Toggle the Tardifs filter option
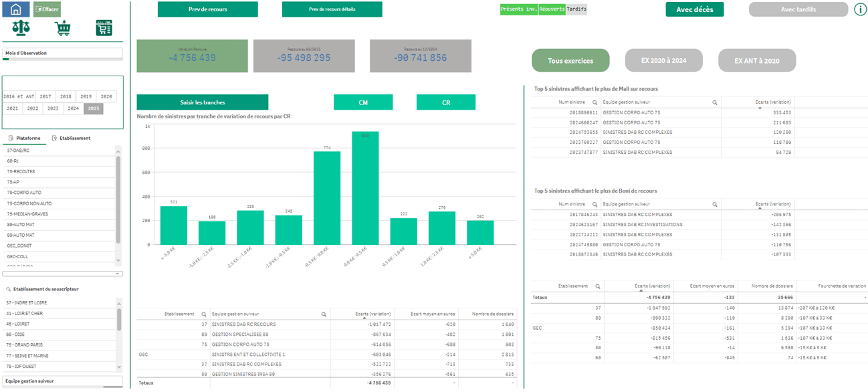The height and width of the screenshot is (392, 868). (x=576, y=9)
